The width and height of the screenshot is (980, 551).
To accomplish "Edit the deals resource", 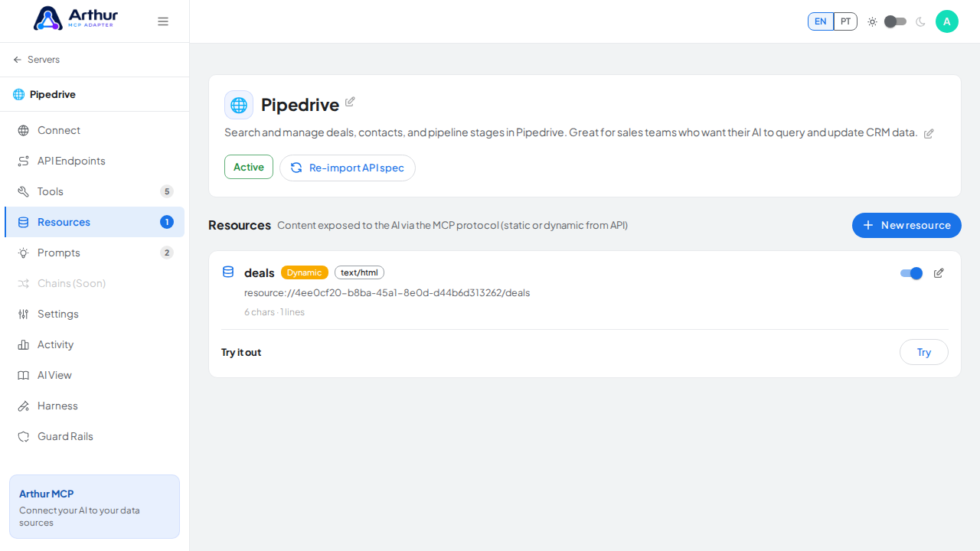I will [939, 273].
